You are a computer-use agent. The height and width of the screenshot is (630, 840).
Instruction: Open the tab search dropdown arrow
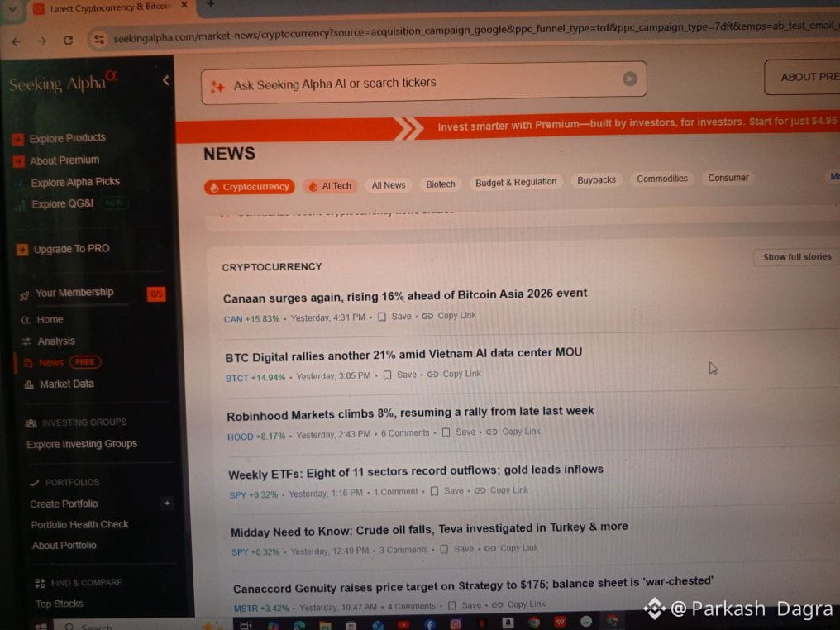point(12,9)
